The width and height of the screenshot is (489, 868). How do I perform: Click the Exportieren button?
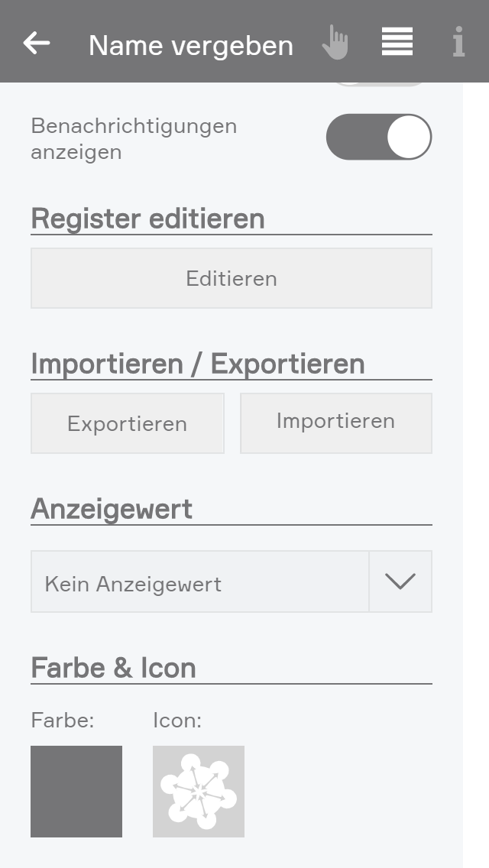[128, 424]
